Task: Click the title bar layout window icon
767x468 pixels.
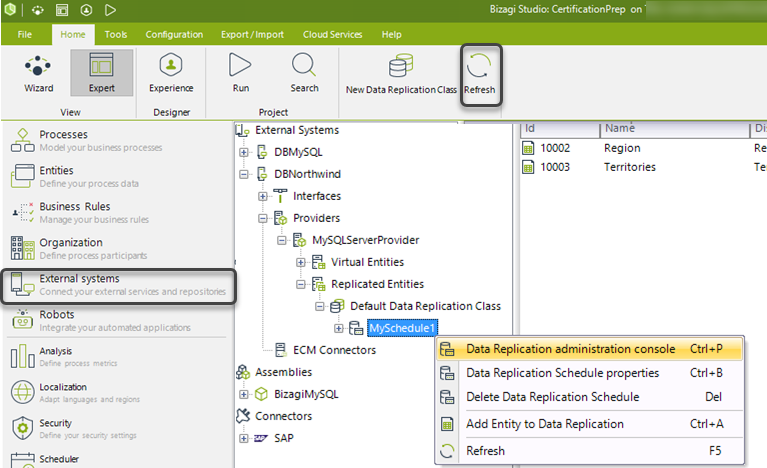Action: pyautogui.click(x=62, y=10)
